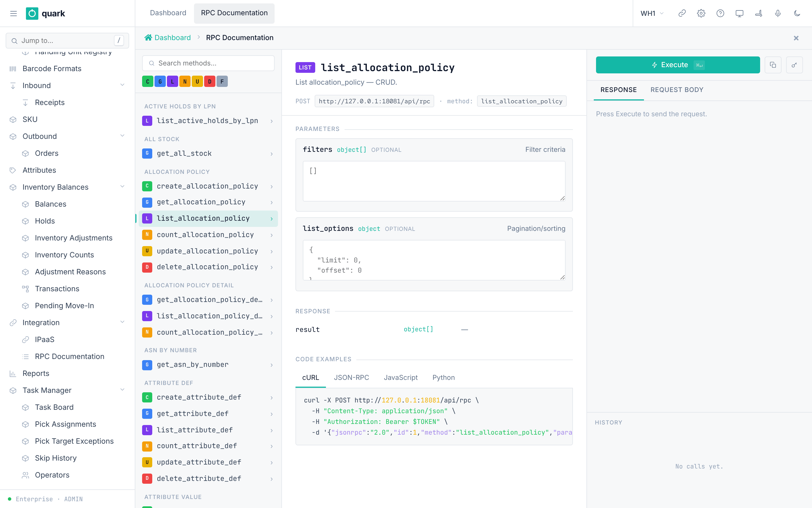The image size is (812, 508).
Task: Collapse the Outbound sidebar section
Action: pyautogui.click(x=122, y=136)
